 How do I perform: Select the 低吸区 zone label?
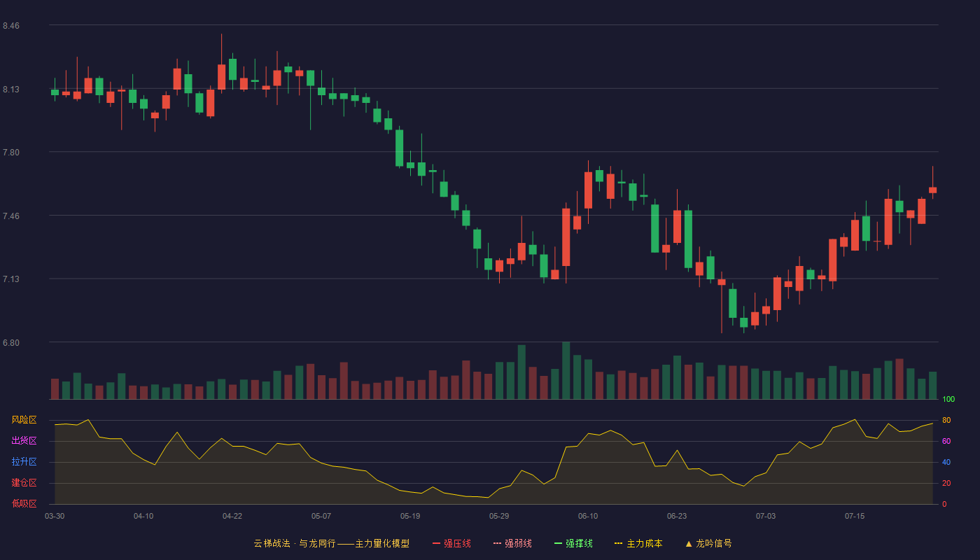point(24,503)
